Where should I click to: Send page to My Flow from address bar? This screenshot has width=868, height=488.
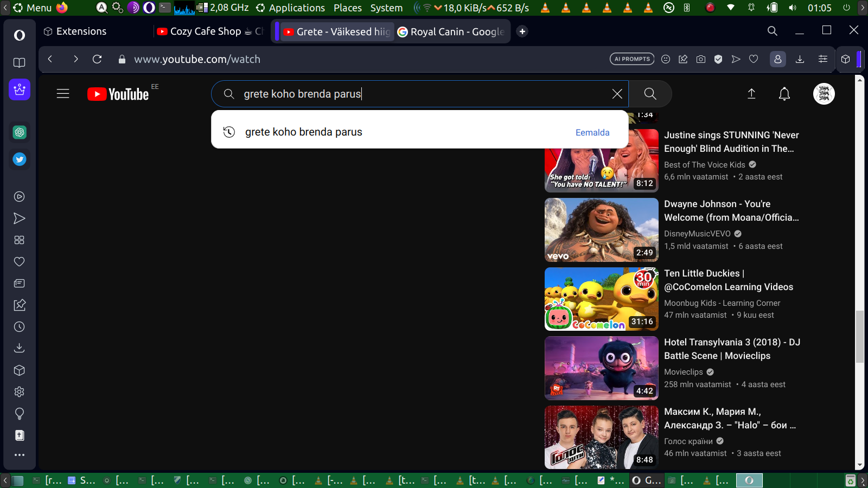[x=736, y=59]
